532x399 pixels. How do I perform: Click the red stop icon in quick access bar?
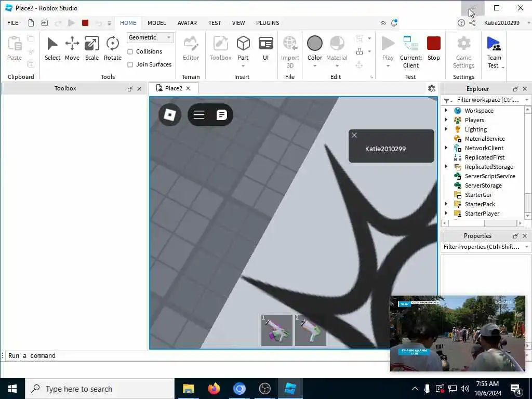click(85, 23)
